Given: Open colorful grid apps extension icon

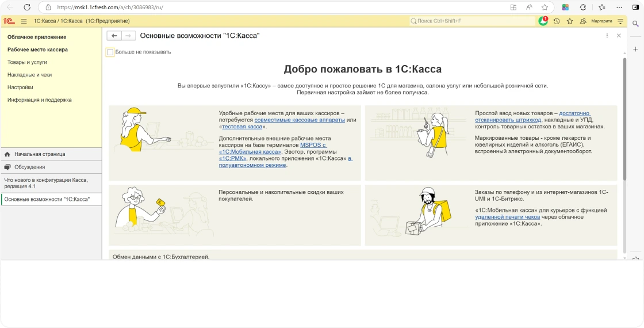Looking at the screenshot, I should tap(566, 7).
